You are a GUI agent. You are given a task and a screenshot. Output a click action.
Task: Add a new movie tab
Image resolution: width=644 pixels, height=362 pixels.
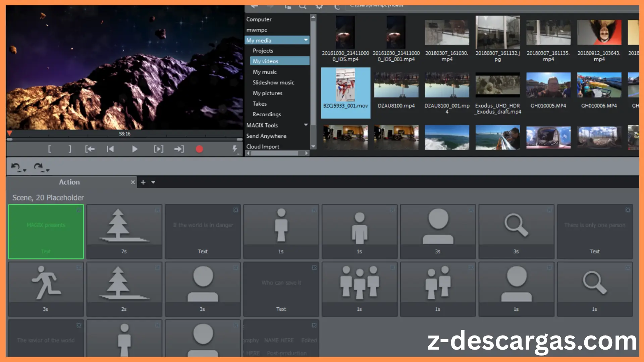tap(143, 182)
